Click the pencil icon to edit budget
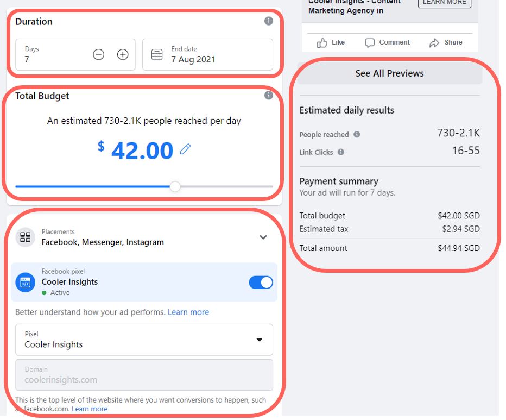 pos(185,149)
